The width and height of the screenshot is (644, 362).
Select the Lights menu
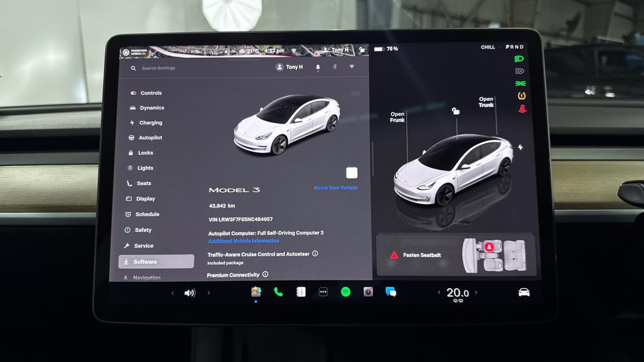tap(140, 168)
